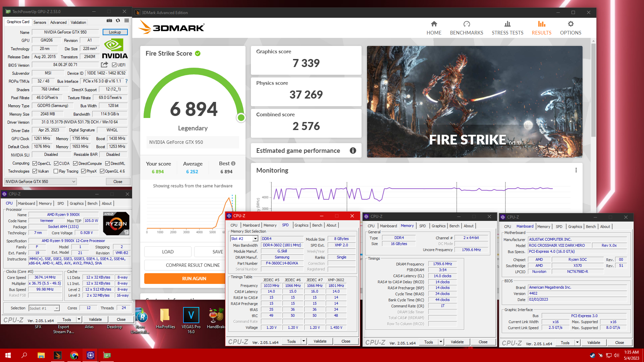The width and height of the screenshot is (644, 362).
Task: Toggle DirectCompute checkbox
Action: coord(75,164)
